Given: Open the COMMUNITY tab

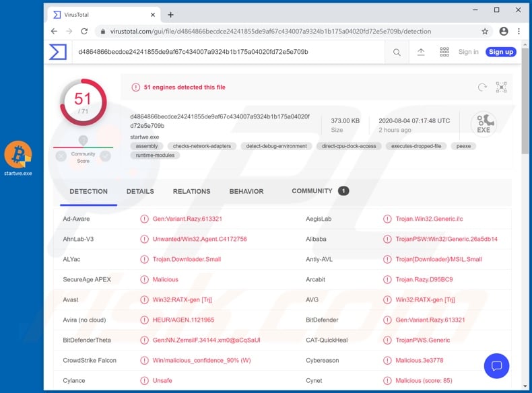Looking at the screenshot, I should [320, 191].
